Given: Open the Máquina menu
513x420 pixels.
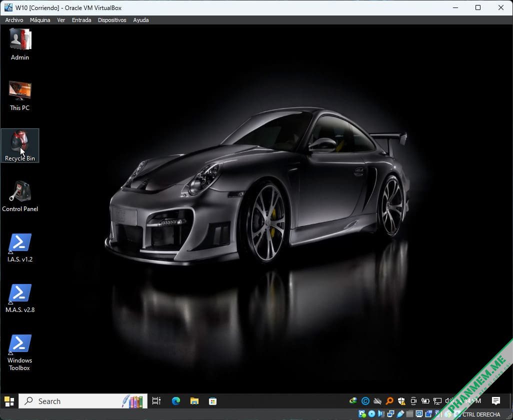Looking at the screenshot, I should pyautogui.click(x=40, y=20).
